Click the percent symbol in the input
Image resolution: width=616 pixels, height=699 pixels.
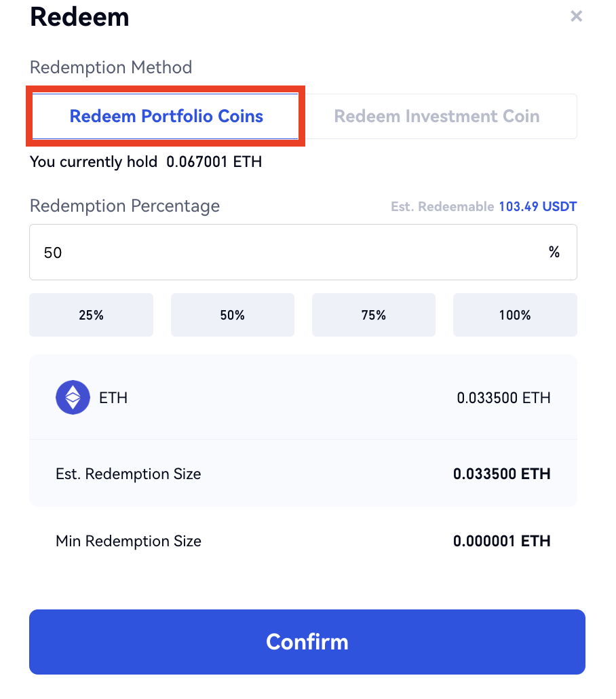[x=554, y=252]
